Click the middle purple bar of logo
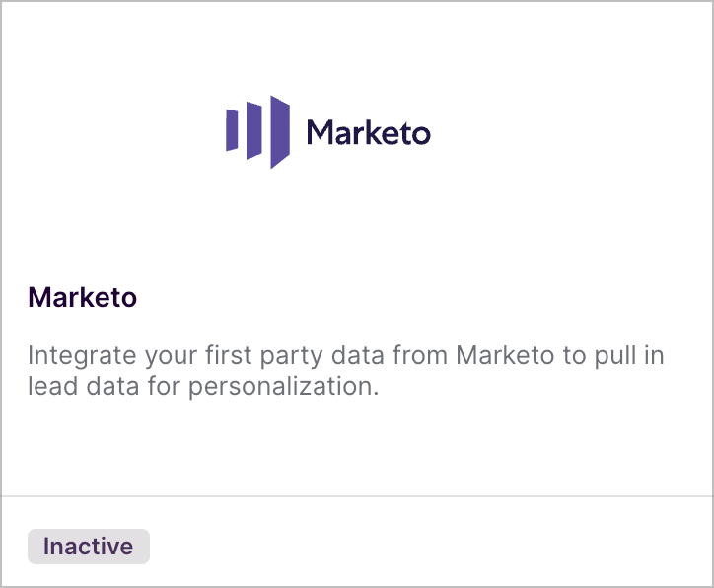The image size is (714, 588). click(x=254, y=130)
